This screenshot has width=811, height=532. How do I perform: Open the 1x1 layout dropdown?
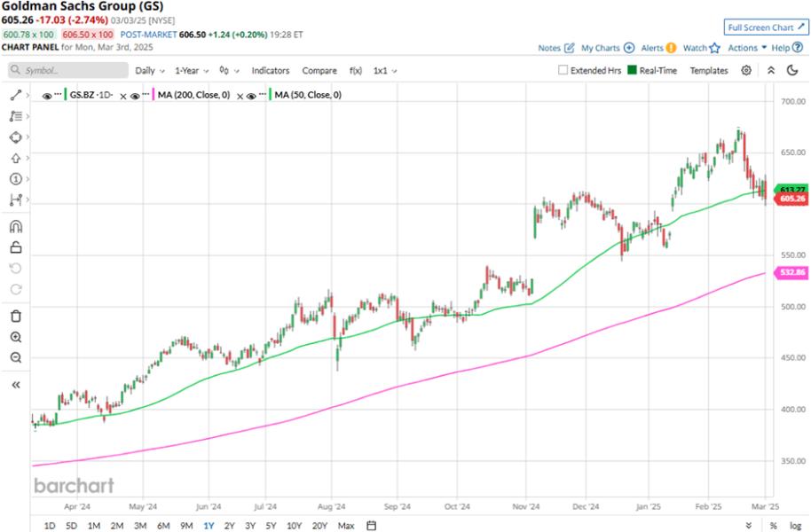pos(385,70)
